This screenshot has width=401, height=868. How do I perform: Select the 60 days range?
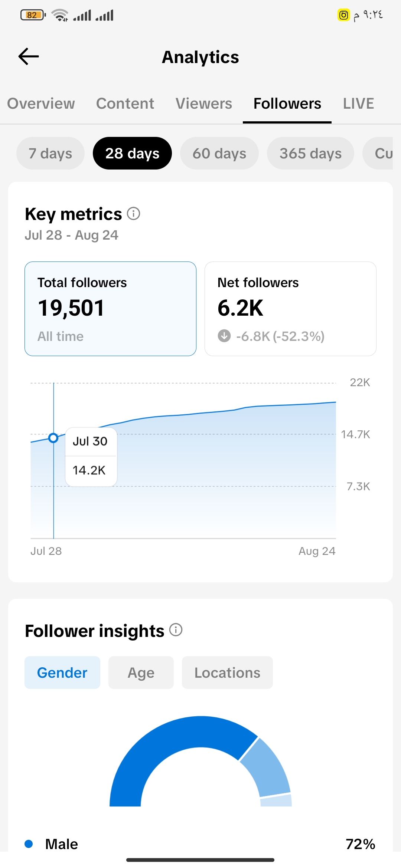219,153
